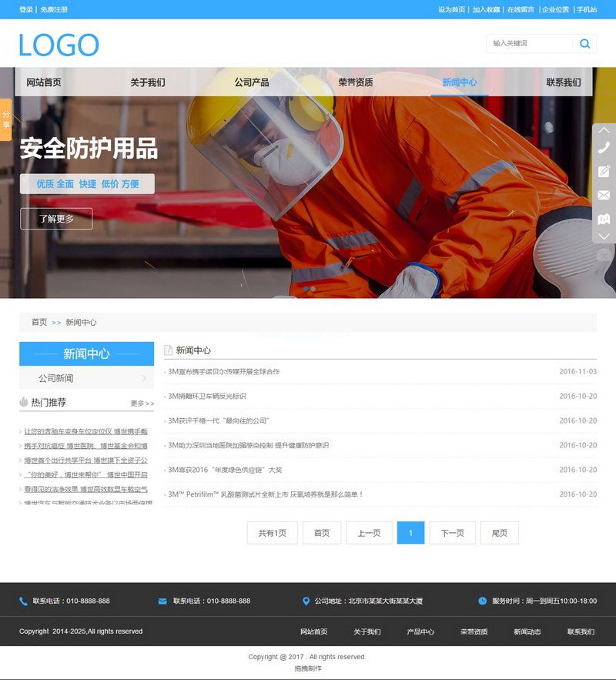Click 首页 in the breadcrumb
Image resolution: width=616 pixels, height=680 pixels.
pyautogui.click(x=39, y=322)
